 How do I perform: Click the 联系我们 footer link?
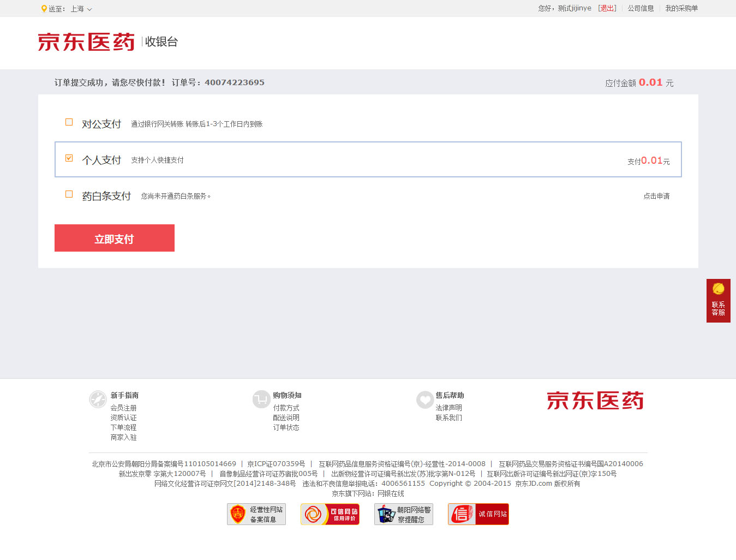[x=448, y=418]
